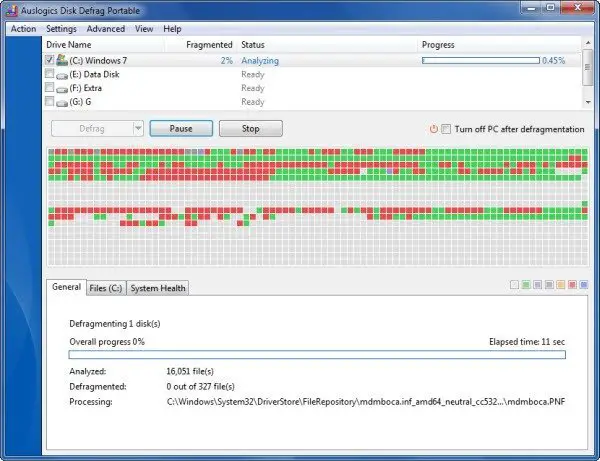Click the mdmboca.PNF processing path
The height and width of the screenshot is (461, 600).
(366, 402)
